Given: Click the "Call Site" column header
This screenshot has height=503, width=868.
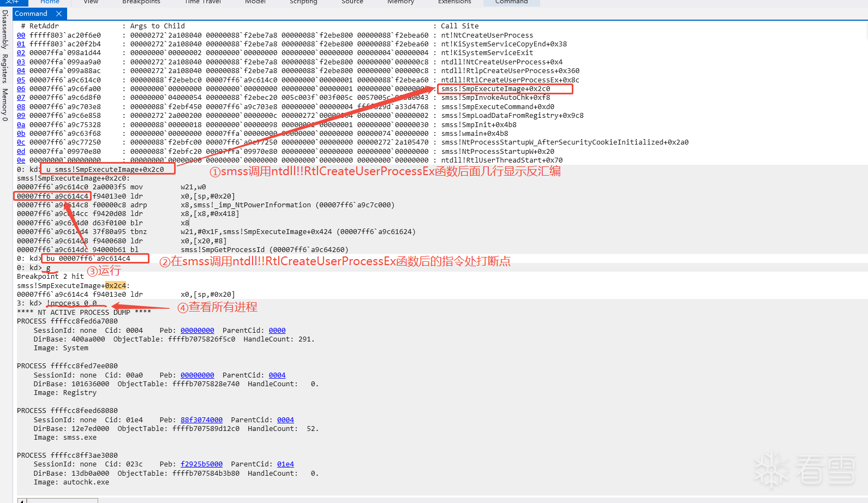Looking at the screenshot, I should pos(460,26).
